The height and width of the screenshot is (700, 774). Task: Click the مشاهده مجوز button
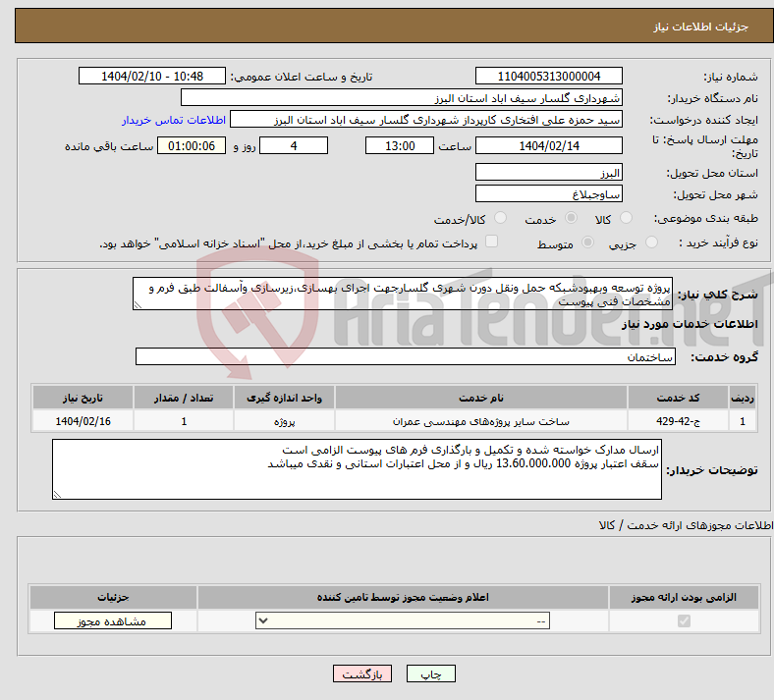pyautogui.click(x=113, y=620)
